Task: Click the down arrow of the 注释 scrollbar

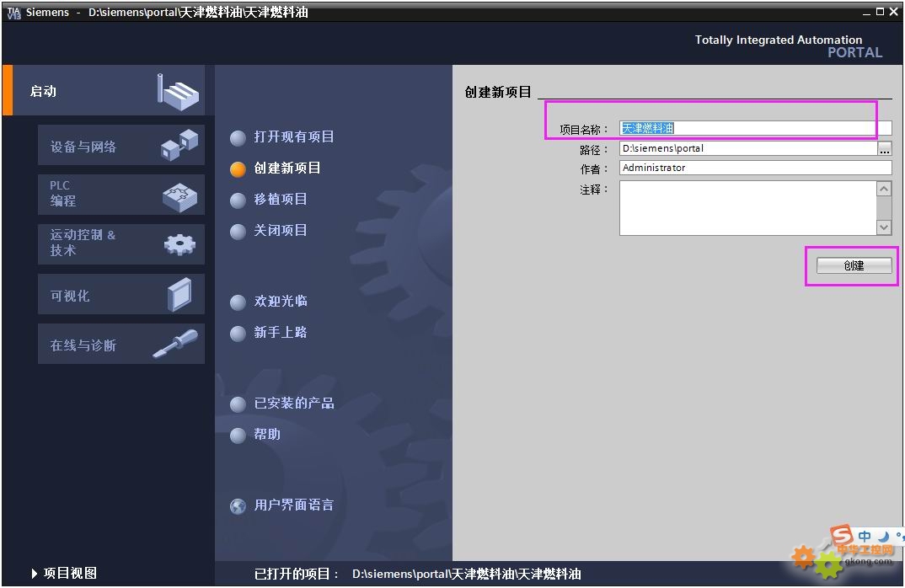Action: point(884,227)
